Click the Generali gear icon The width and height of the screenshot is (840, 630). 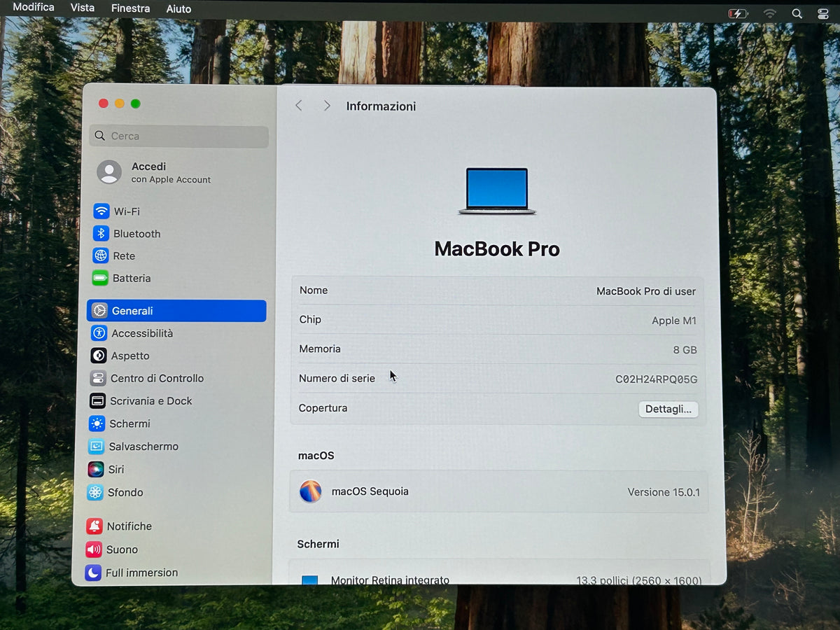(x=99, y=311)
